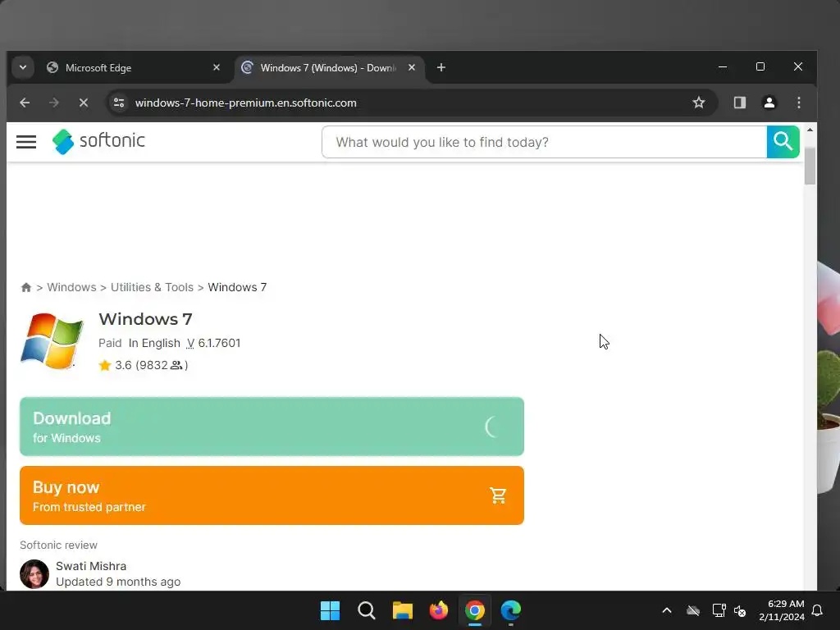Open the Windows breadcrumb link
This screenshot has height=630, width=840.
tap(72, 287)
